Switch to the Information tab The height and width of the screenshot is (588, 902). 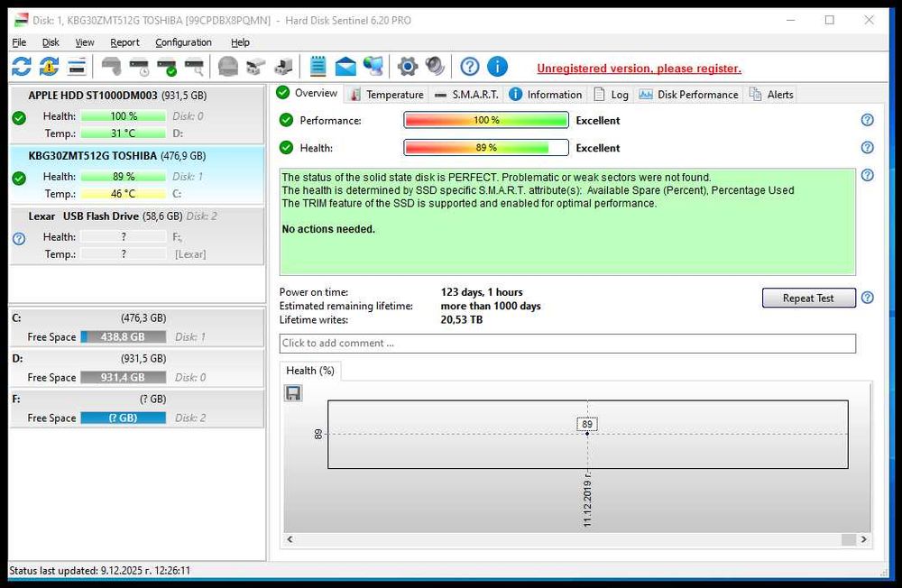pos(546,95)
